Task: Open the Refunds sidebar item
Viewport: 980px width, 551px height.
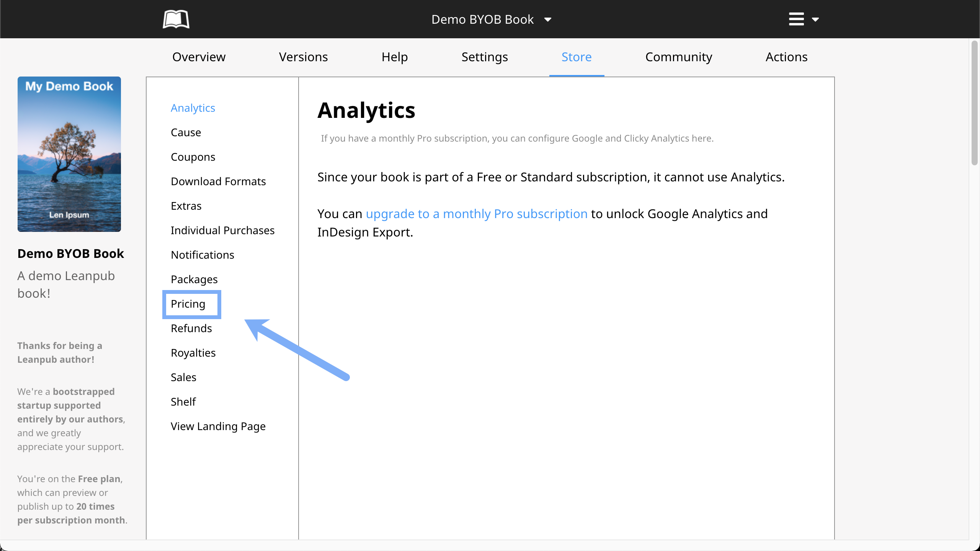Action: (x=191, y=328)
